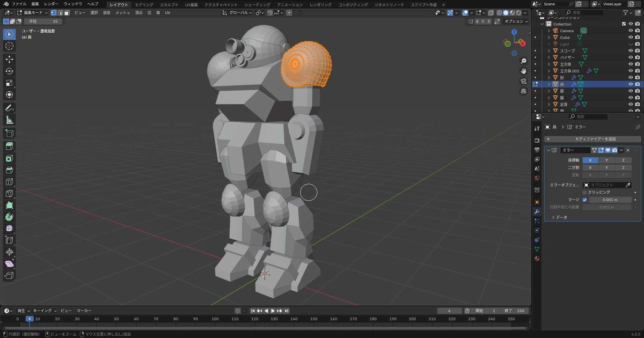Switch to face select mode
The width and height of the screenshot is (644, 338).
[x=66, y=12]
